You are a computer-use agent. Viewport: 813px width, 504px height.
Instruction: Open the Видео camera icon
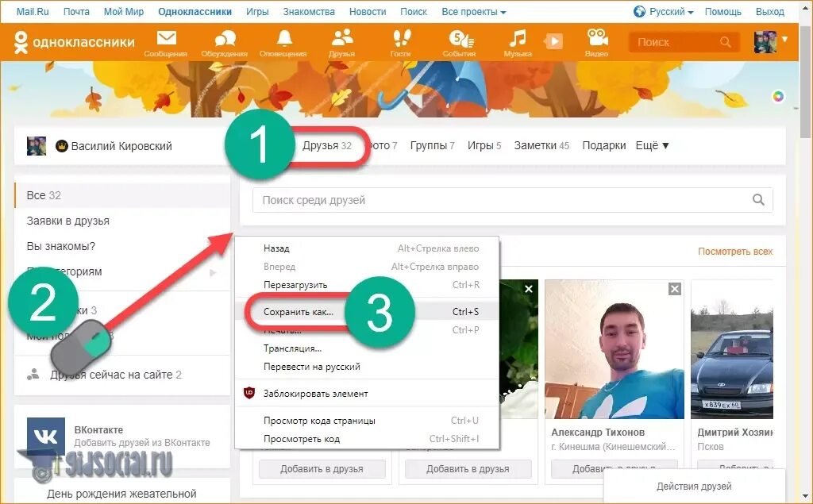(x=597, y=44)
